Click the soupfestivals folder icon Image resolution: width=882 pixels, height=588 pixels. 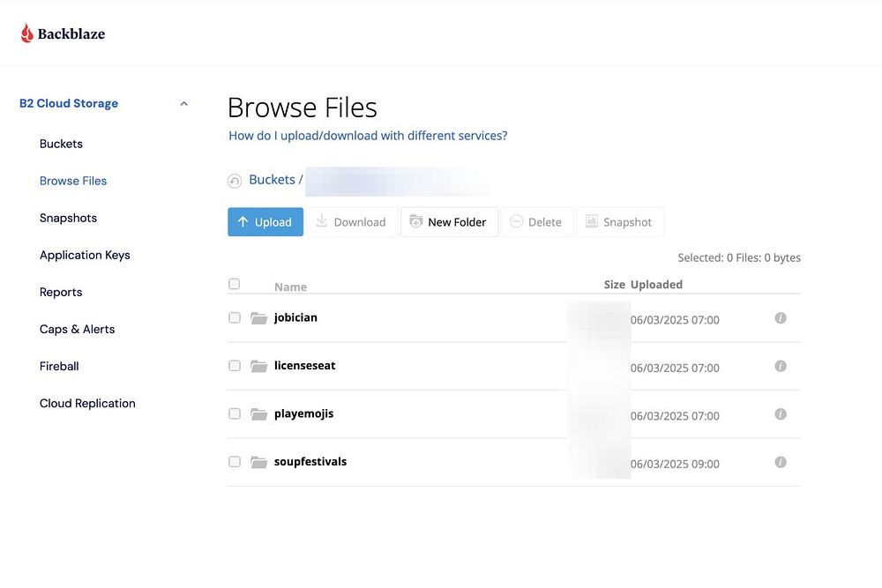(258, 462)
